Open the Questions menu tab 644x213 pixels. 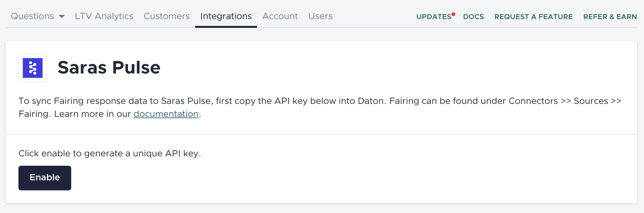coord(32,16)
